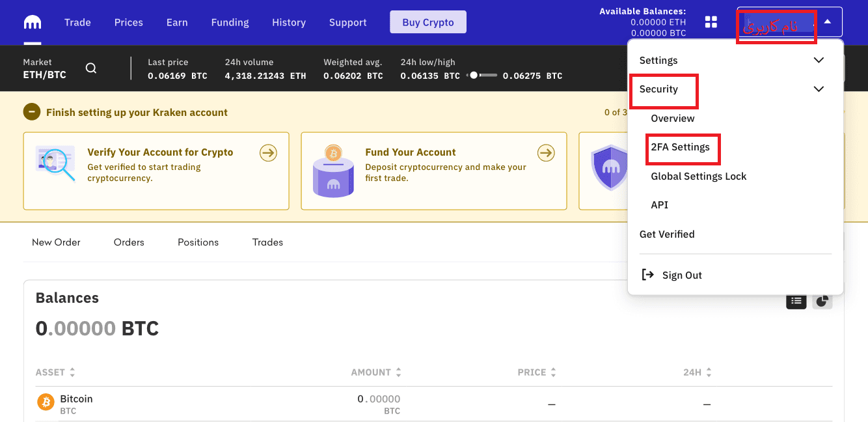Switch Balances to pie chart view icon
The image size is (868, 422).
click(822, 301)
